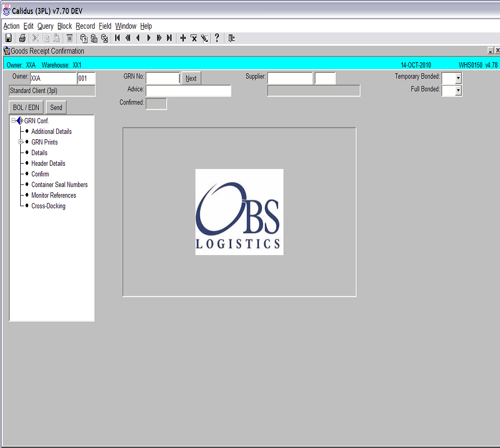Click the 14-OCT-2010 date text
The width and height of the screenshot is (500, 448).
[x=416, y=65]
